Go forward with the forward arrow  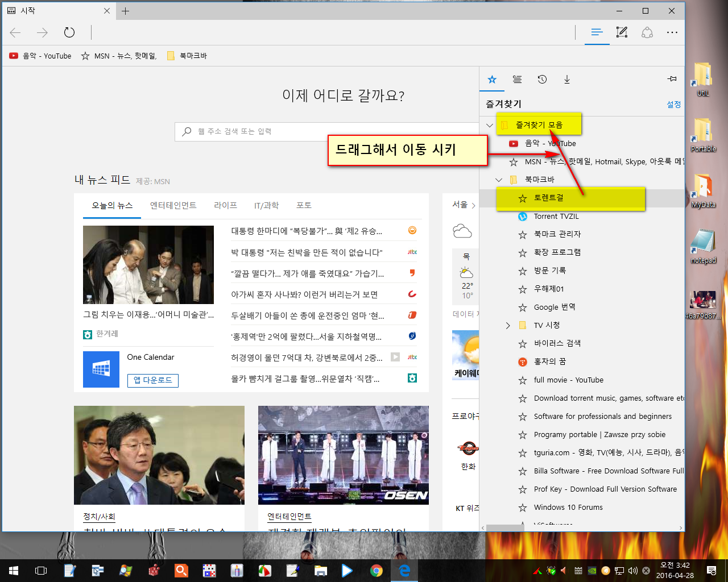tap(42, 32)
